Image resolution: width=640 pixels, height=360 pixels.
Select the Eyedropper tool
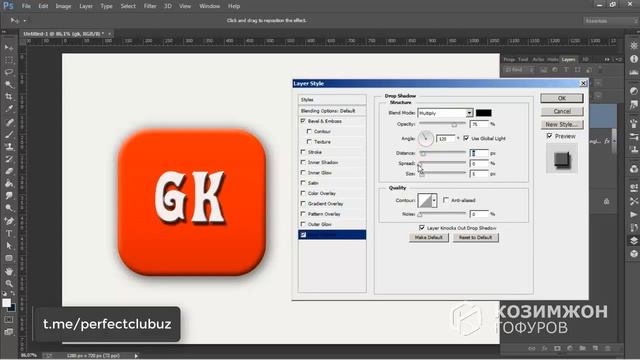[9, 109]
